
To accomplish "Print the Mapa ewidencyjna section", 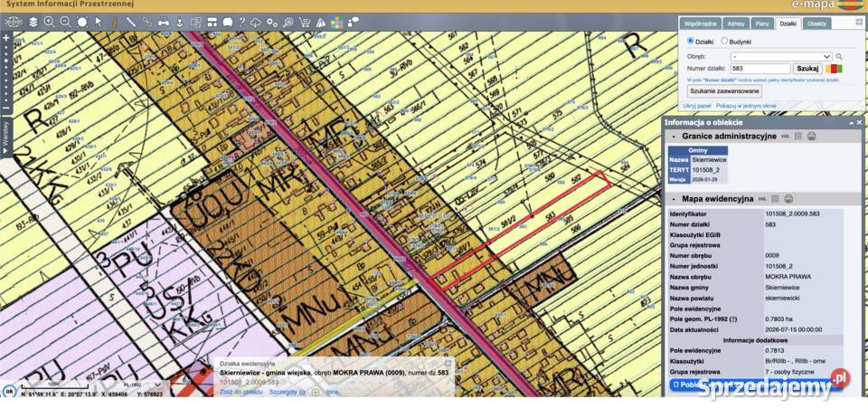I will tap(788, 198).
